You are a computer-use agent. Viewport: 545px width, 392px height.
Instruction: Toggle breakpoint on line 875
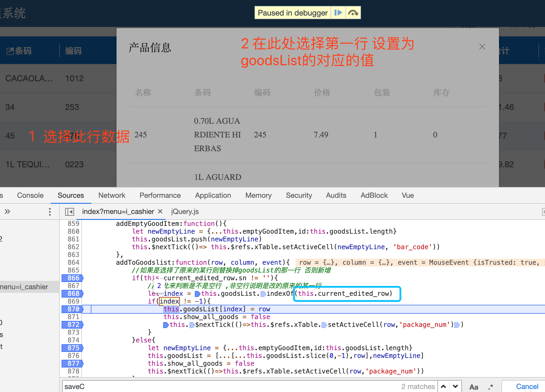[72, 348]
